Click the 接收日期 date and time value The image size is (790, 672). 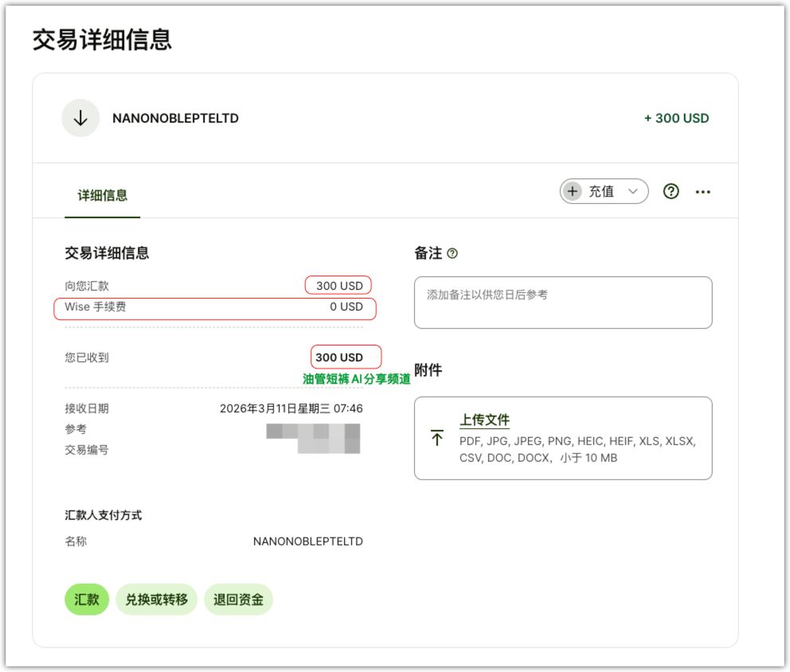coord(291,408)
